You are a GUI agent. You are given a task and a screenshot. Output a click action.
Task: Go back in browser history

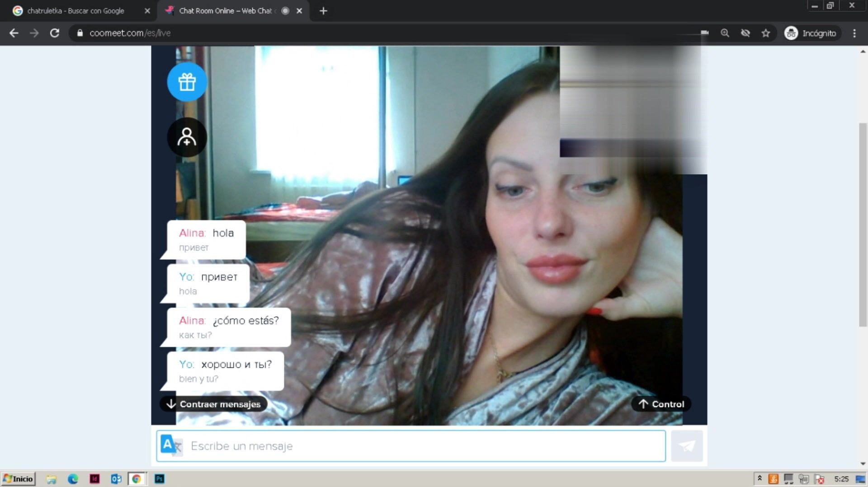tap(14, 33)
